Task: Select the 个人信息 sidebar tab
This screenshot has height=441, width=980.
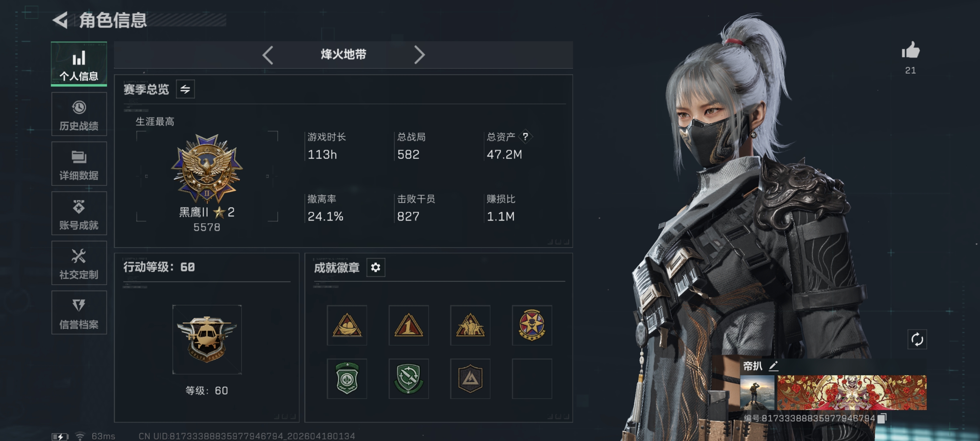Action: pos(79,64)
